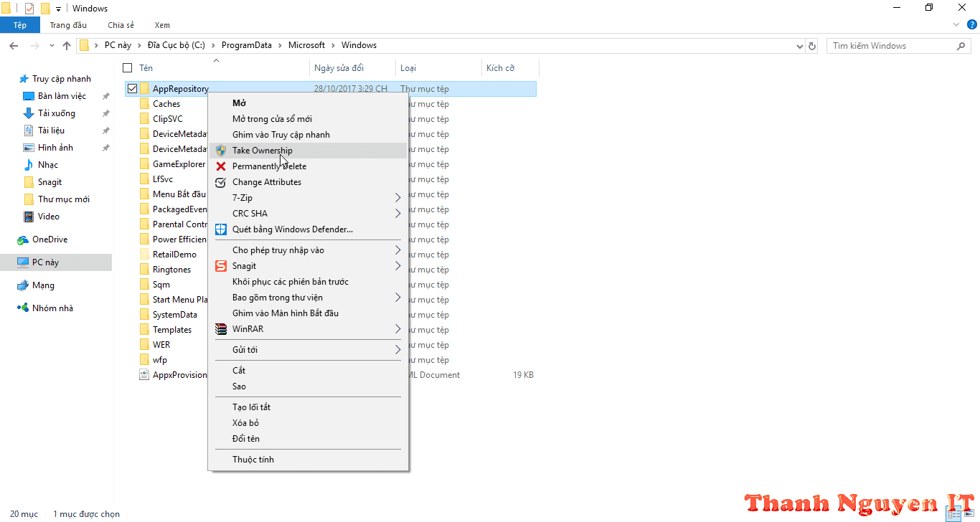The width and height of the screenshot is (980, 522).
Task: Open the address bar history dropdown
Action: tap(800, 46)
